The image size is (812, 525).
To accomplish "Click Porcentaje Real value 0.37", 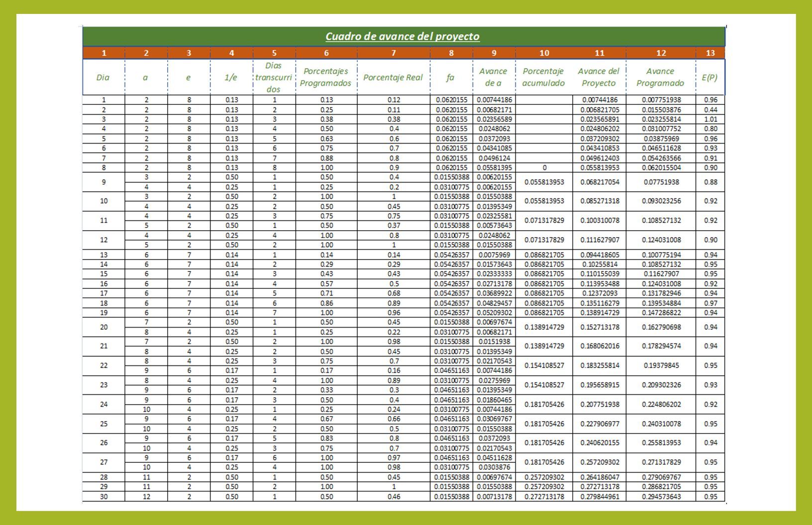I will pyautogui.click(x=394, y=225).
